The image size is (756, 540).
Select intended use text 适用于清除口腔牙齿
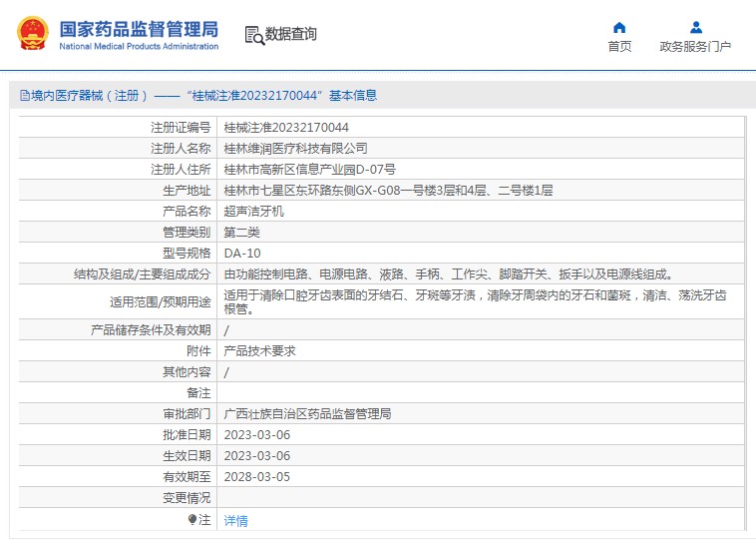tap(475, 302)
